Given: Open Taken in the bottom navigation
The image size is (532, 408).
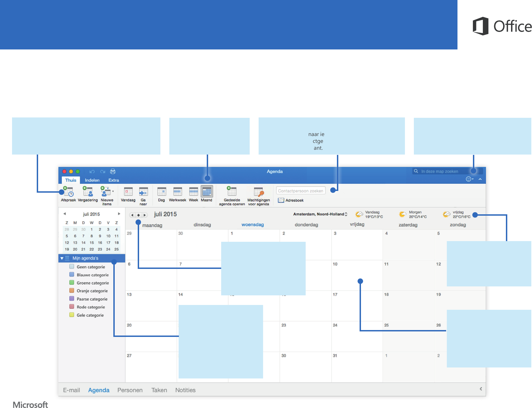Looking at the screenshot, I should pyautogui.click(x=159, y=390).
